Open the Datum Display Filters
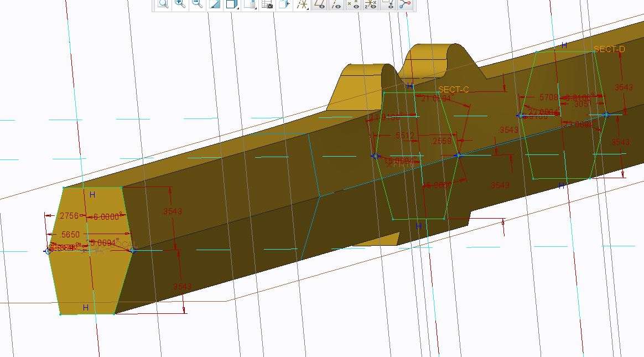Image resolution: width=644 pixels, height=357 pixels. pyautogui.click(x=302, y=4)
